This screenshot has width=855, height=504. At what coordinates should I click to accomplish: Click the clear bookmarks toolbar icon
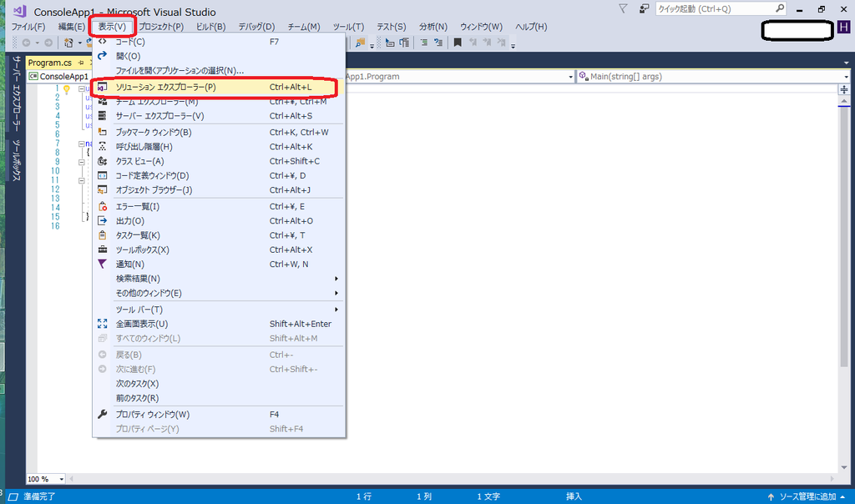(501, 43)
